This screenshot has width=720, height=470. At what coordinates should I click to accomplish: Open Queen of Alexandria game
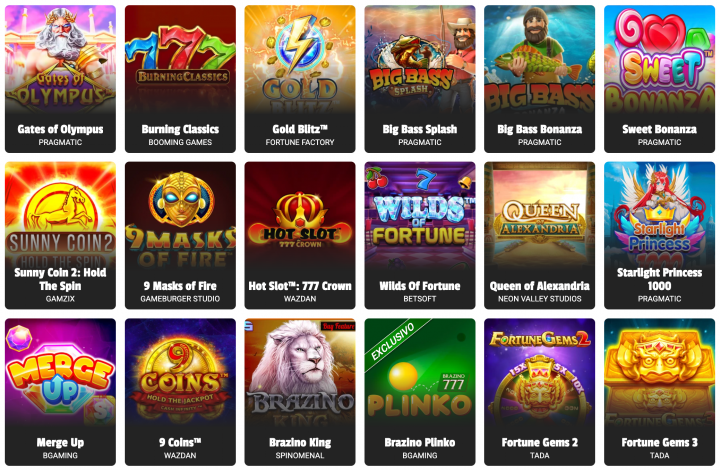coord(540,235)
